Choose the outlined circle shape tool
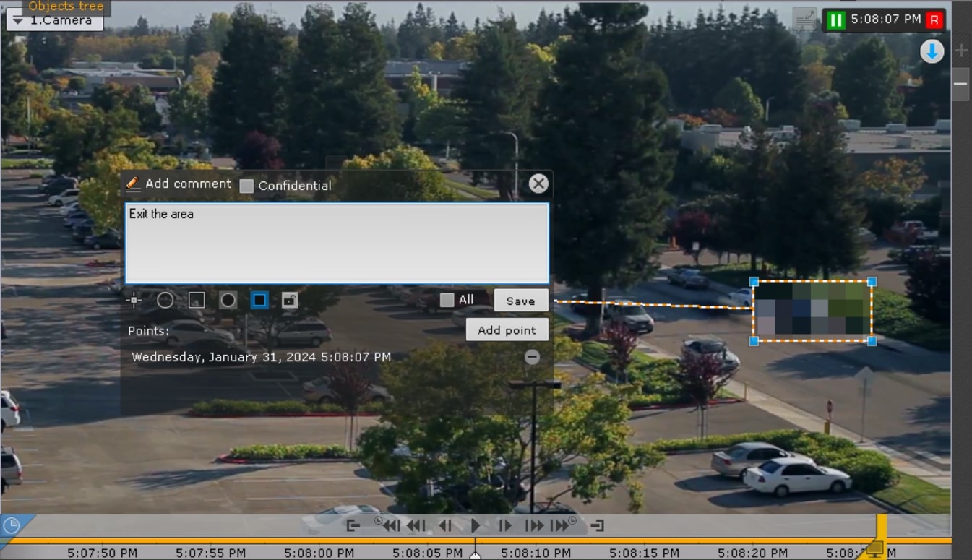 point(165,300)
